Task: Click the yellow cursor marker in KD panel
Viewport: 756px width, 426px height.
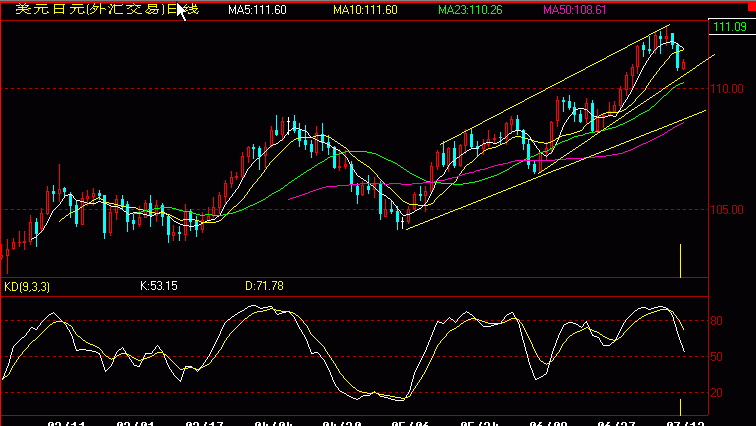Action: [680, 407]
